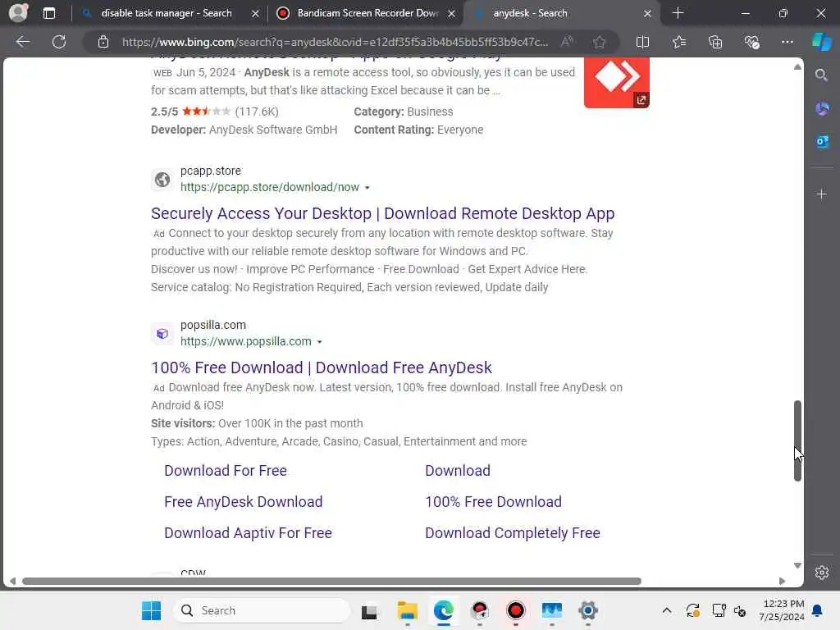Open the Securely Access Your Desktop result
The image size is (840, 630).
382,213
